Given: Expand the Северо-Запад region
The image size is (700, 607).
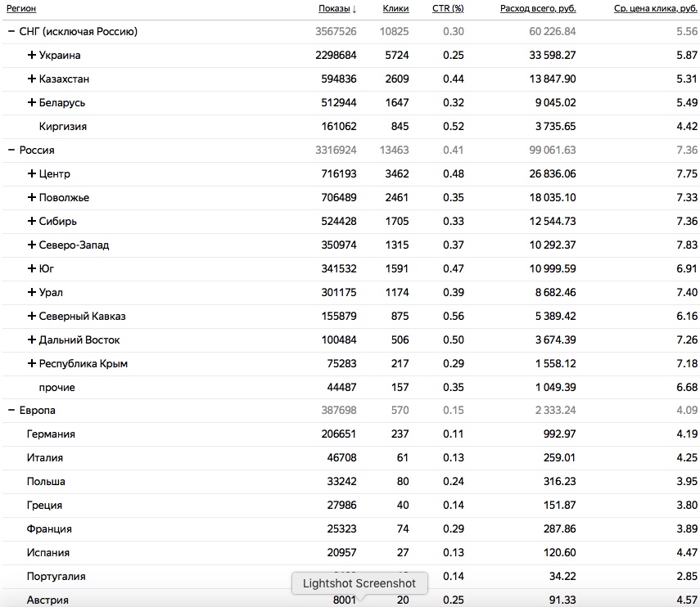Looking at the screenshot, I should 32,245.
